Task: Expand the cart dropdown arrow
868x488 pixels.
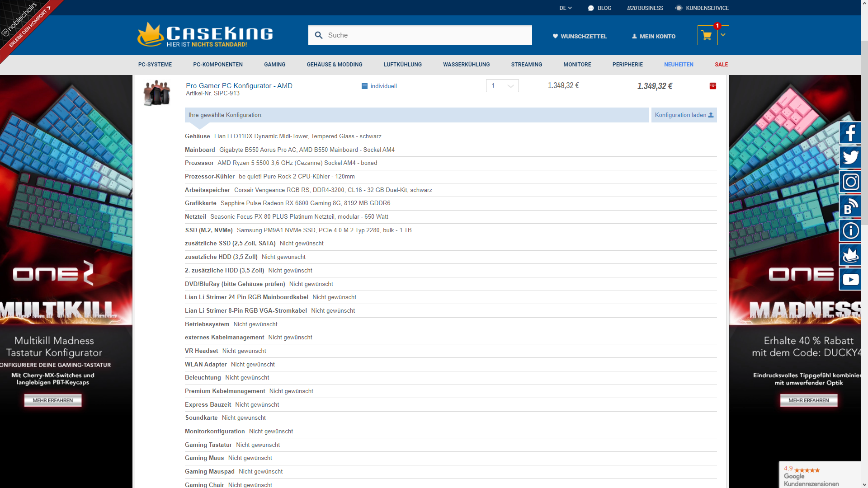Action: pos(723,35)
